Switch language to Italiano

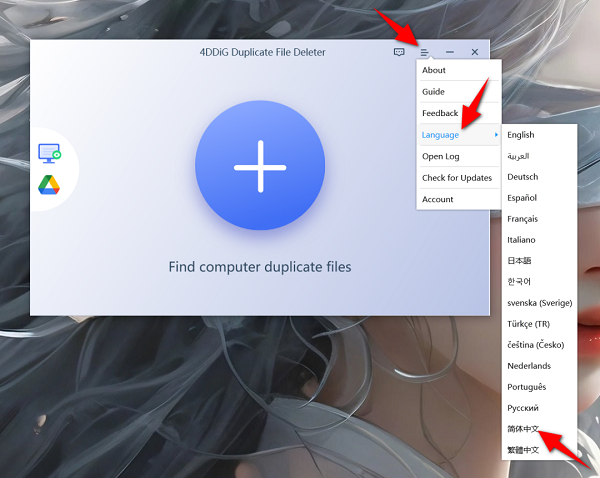point(539,240)
